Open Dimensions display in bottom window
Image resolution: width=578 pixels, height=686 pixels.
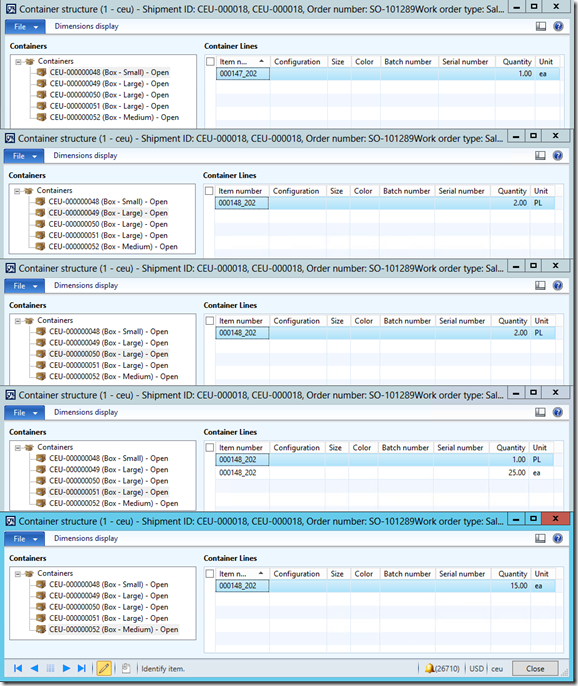[x=86, y=538]
